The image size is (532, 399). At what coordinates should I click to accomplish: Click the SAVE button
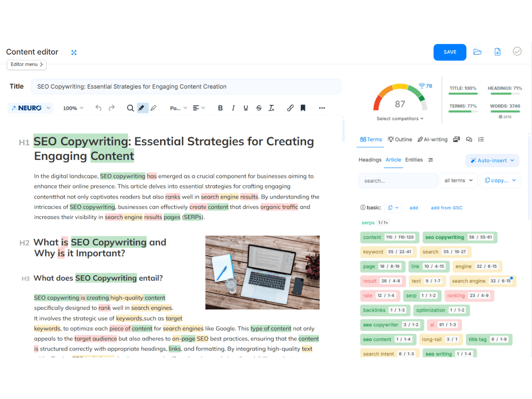pyautogui.click(x=450, y=52)
